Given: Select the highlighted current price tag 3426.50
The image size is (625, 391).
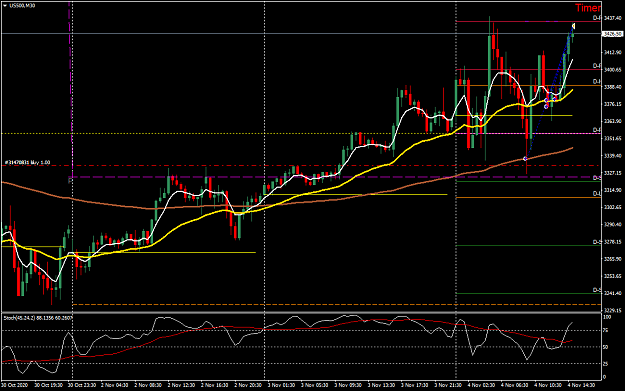Looking at the screenshot, I should tap(613, 34).
